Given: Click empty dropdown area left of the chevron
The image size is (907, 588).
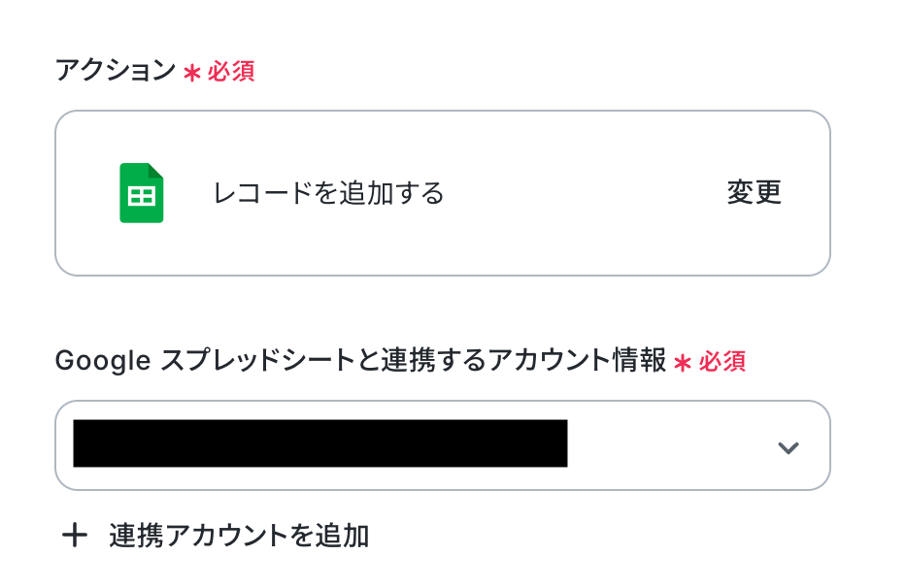Looking at the screenshot, I should click(x=670, y=445).
